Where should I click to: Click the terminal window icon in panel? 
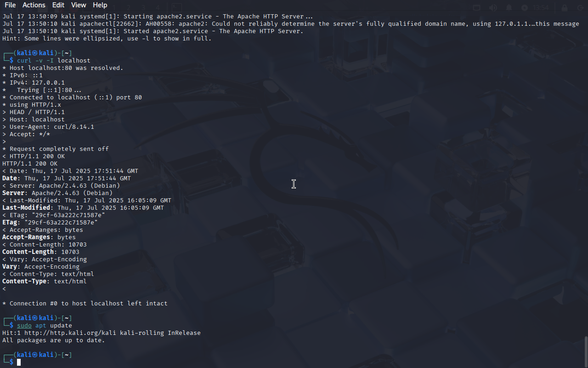point(177,8)
